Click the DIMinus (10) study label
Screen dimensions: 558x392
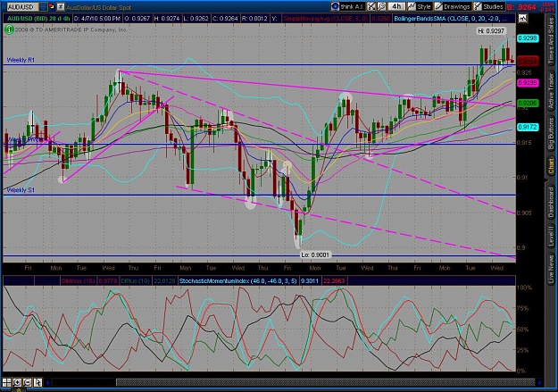click(78, 281)
